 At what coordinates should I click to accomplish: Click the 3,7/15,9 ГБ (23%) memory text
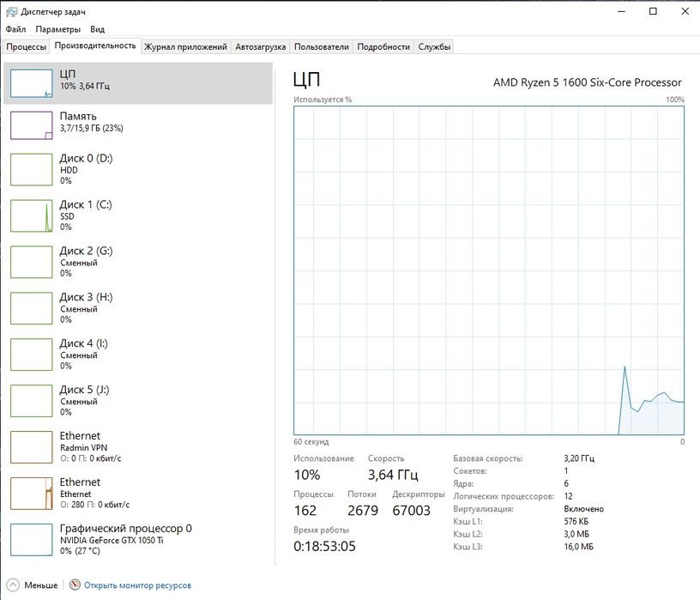coord(92,128)
